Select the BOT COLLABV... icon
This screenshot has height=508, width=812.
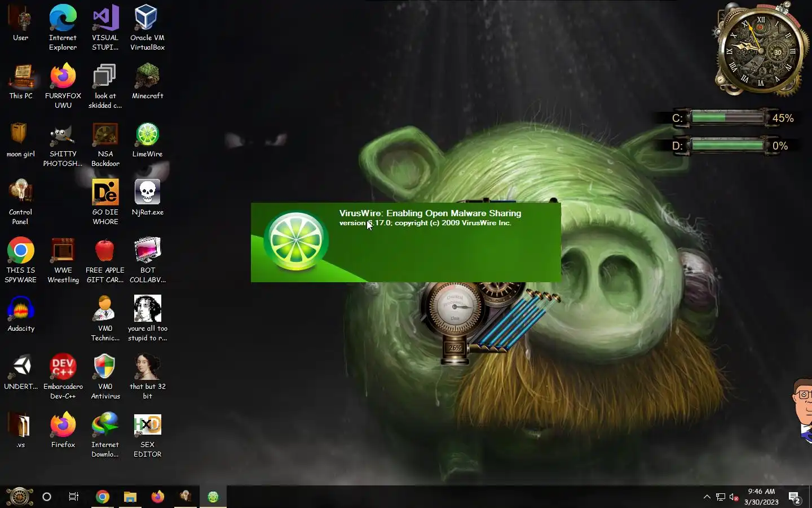(147, 260)
